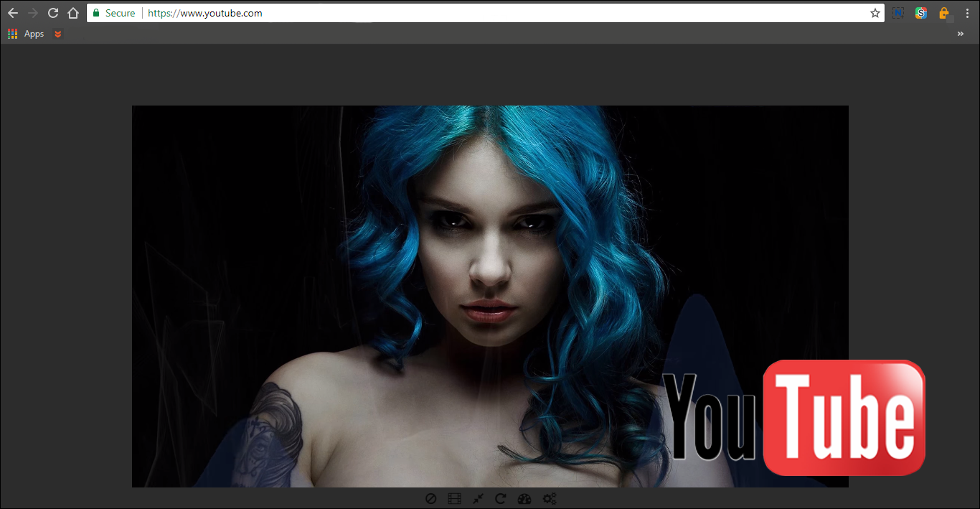Click the speedometer gauge icon below video

pyautogui.click(x=524, y=498)
